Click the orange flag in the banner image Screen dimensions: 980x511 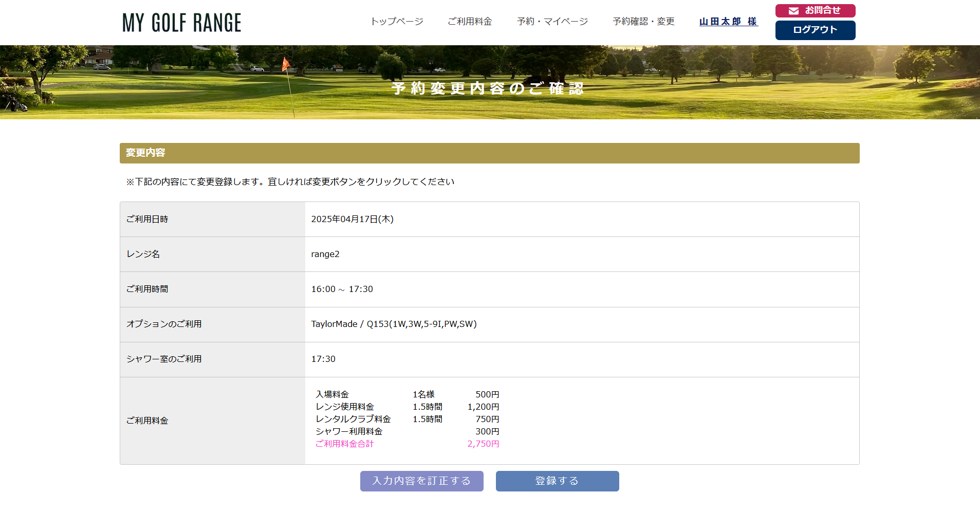285,64
